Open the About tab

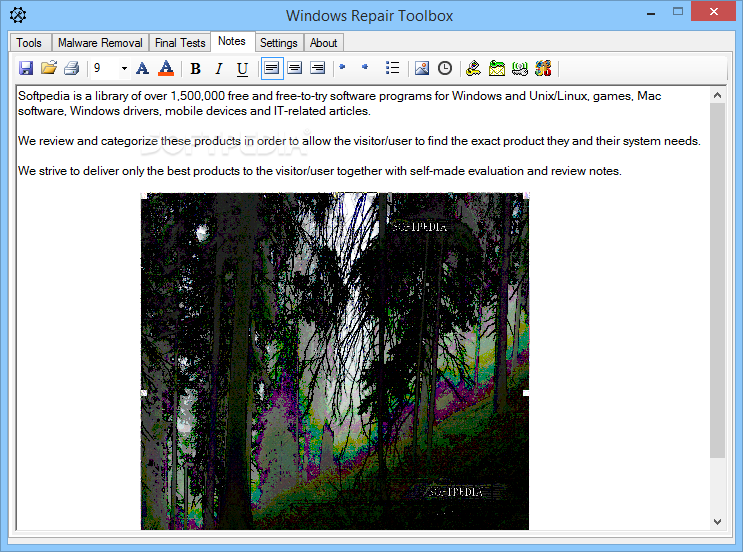(x=324, y=43)
